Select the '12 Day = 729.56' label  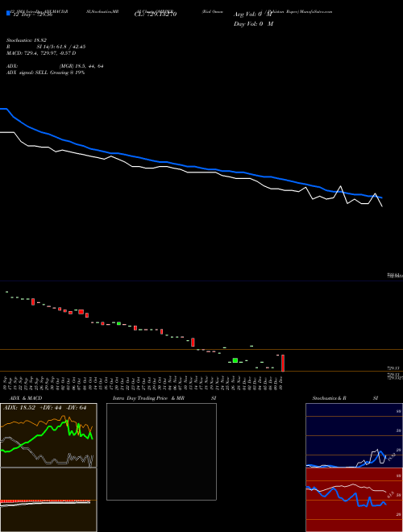pyautogui.click(x=32, y=15)
